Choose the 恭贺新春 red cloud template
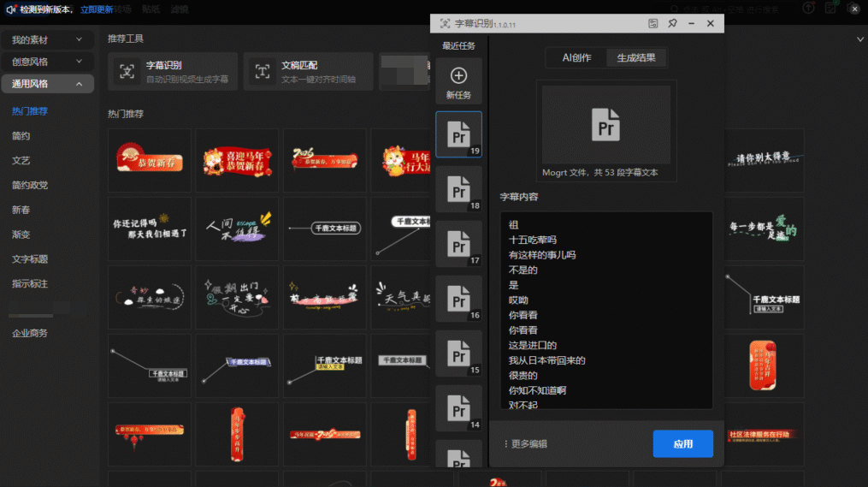 pyautogui.click(x=150, y=161)
